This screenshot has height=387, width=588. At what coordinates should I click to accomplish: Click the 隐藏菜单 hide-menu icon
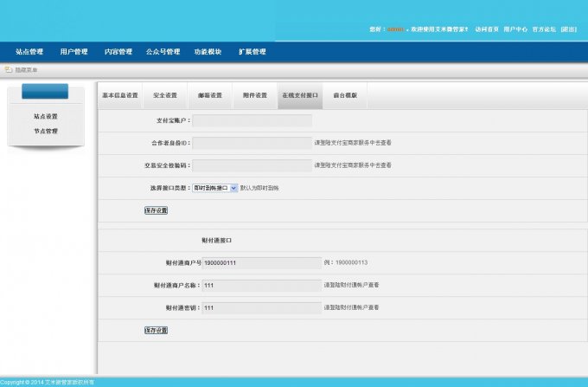9,70
